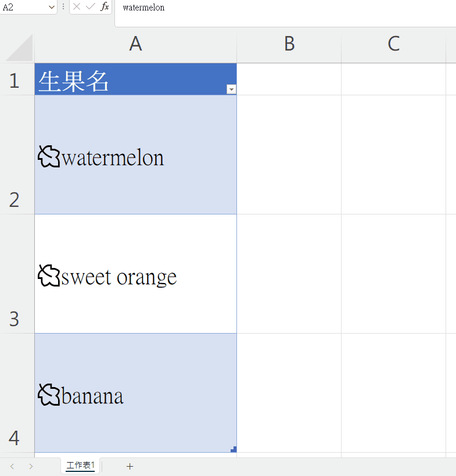Click the formula bar showing watermelon
The image size is (456, 476).
coord(285,12)
